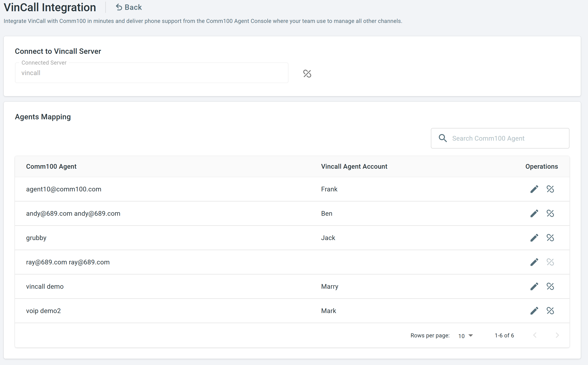This screenshot has width=588, height=365.
Task: Select the andy@689.com agent cell
Action: click(73, 214)
